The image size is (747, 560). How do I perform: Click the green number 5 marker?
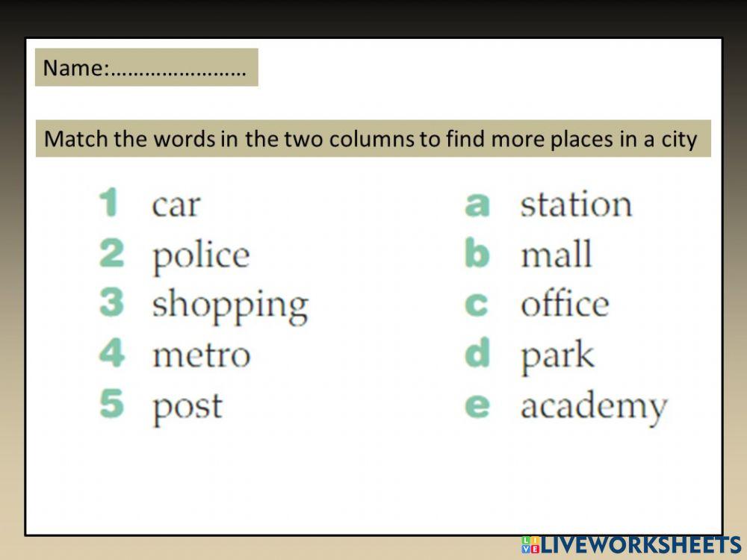coord(111,403)
